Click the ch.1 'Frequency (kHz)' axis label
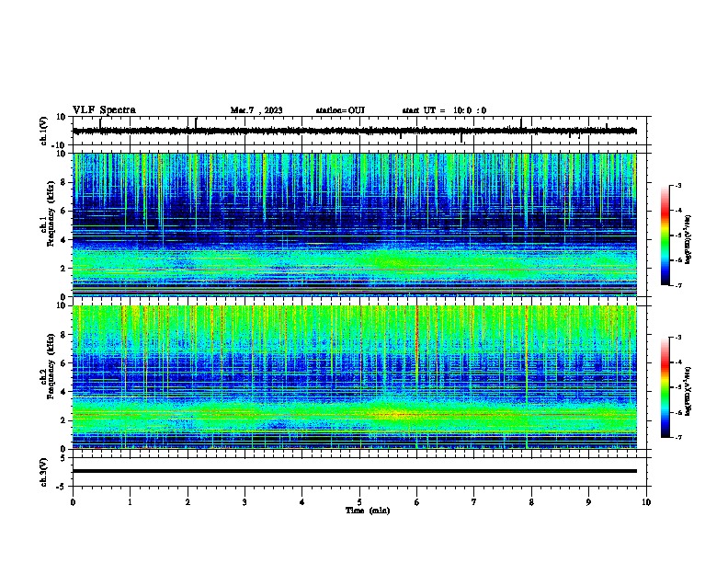Screen dimensions: 728x563 (x=50, y=214)
